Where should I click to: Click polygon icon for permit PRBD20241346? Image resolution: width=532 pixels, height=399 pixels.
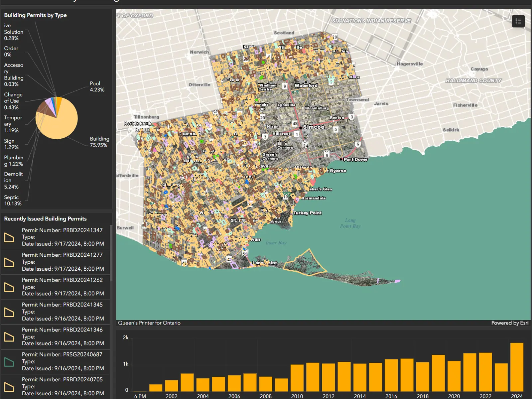9,337
